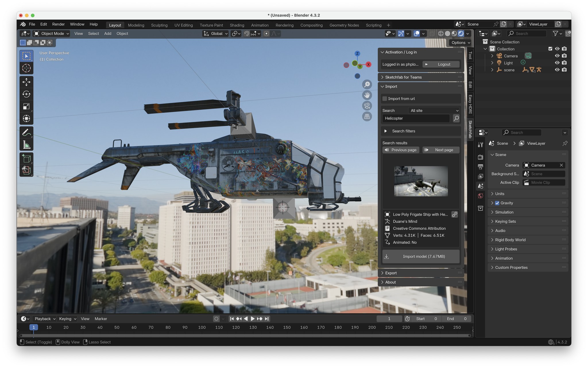The width and height of the screenshot is (588, 368).
Task: Hide Light in viewport with eye icon
Action: point(557,63)
